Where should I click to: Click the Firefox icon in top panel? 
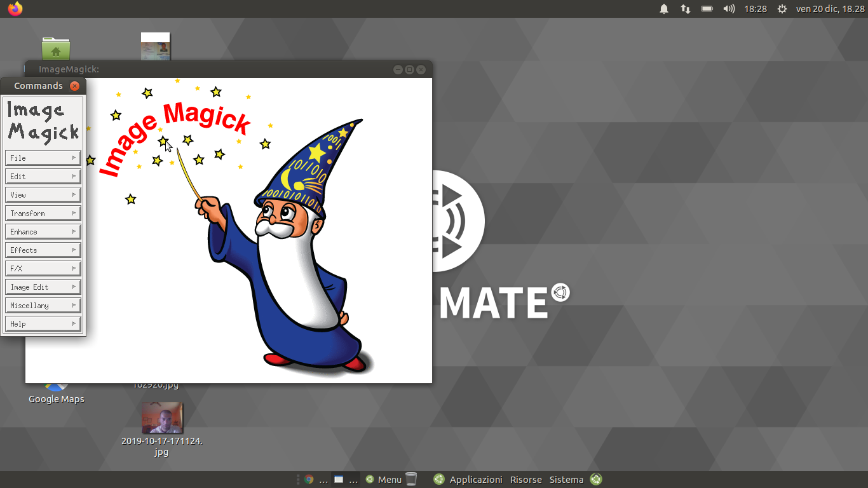[x=15, y=9]
